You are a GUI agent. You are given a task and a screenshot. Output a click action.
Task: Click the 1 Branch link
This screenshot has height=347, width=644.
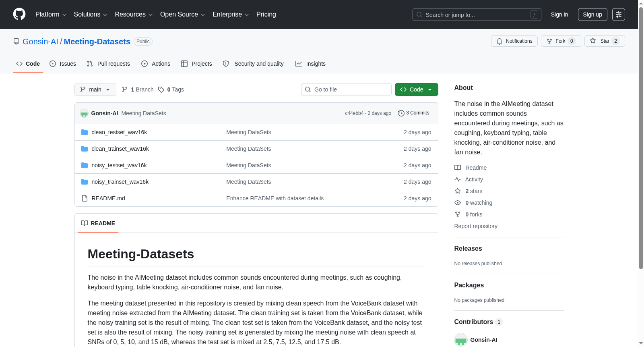tap(138, 89)
